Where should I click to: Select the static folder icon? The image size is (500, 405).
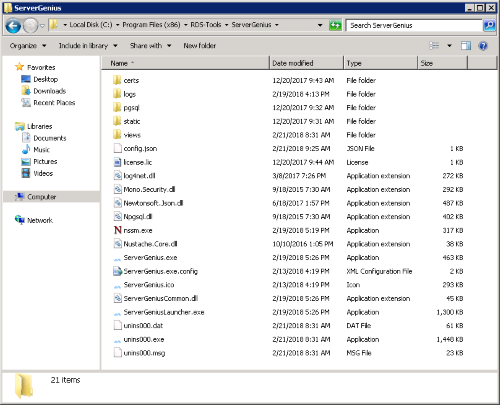click(x=117, y=121)
